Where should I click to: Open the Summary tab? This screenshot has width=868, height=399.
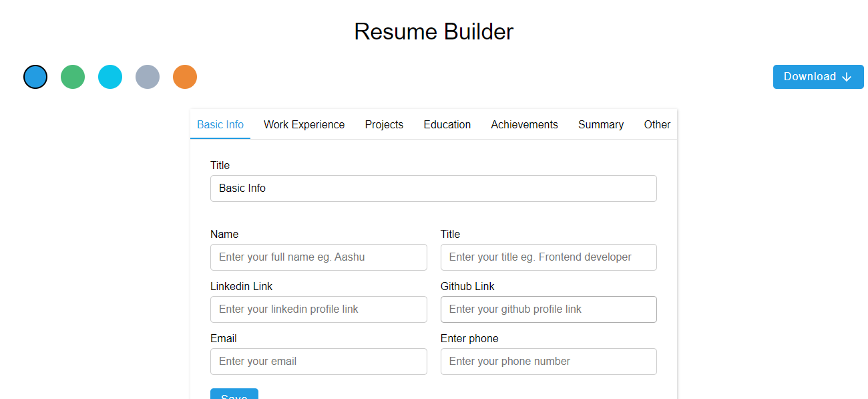(x=600, y=124)
